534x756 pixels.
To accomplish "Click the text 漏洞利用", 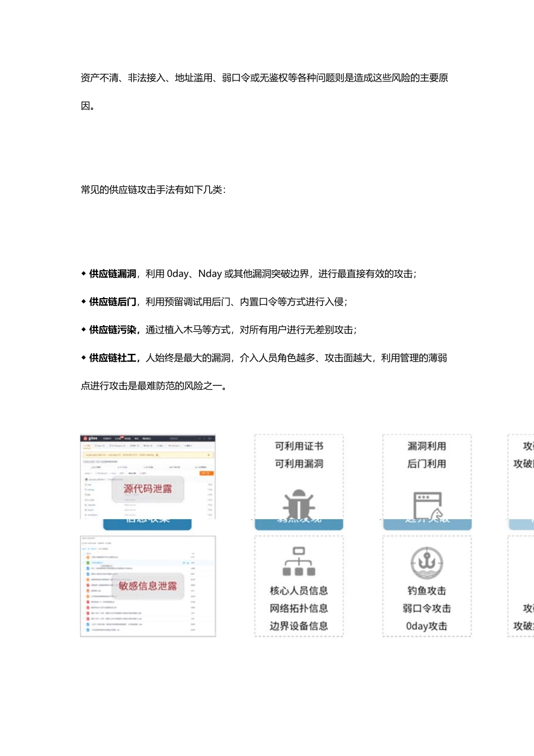I will (x=427, y=446).
